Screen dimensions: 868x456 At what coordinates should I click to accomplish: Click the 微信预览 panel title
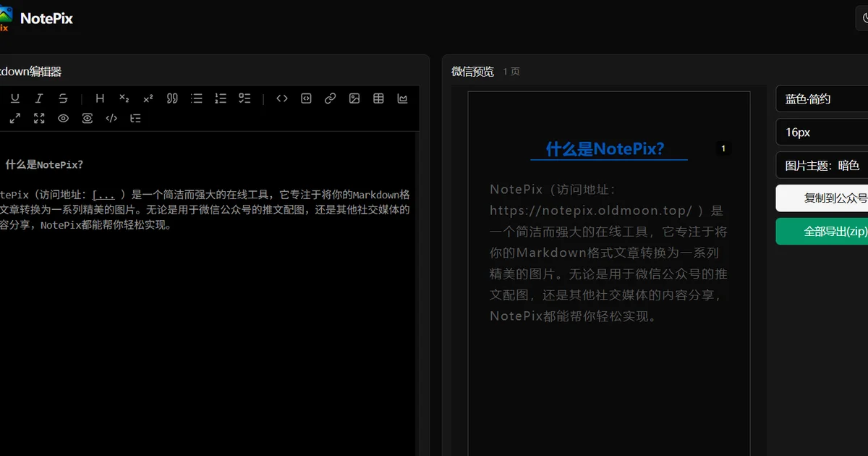(472, 72)
